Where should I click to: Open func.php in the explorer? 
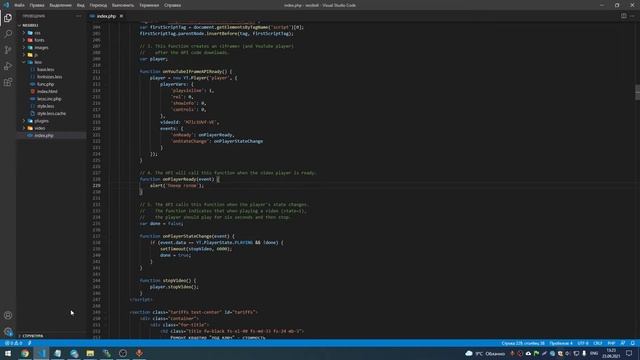click(x=45, y=84)
